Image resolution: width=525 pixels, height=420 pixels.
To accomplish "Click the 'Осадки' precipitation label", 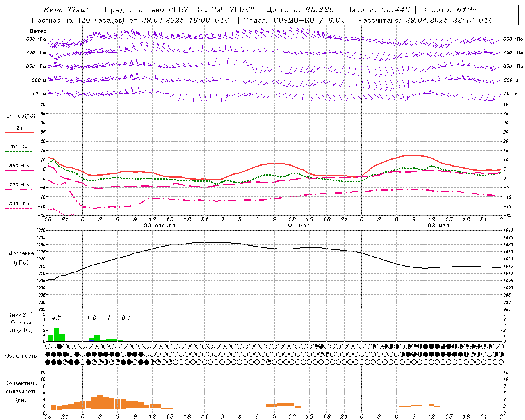I will [x=21, y=322].
